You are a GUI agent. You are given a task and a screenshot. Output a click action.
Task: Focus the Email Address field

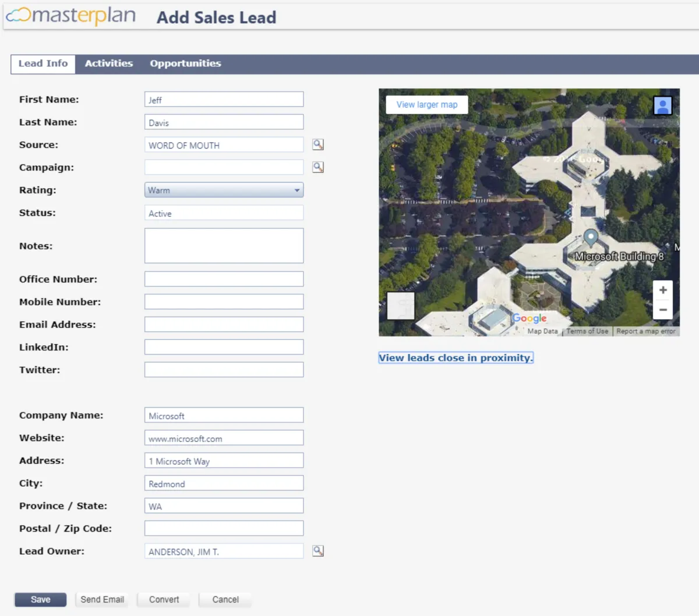click(x=224, y=324)
